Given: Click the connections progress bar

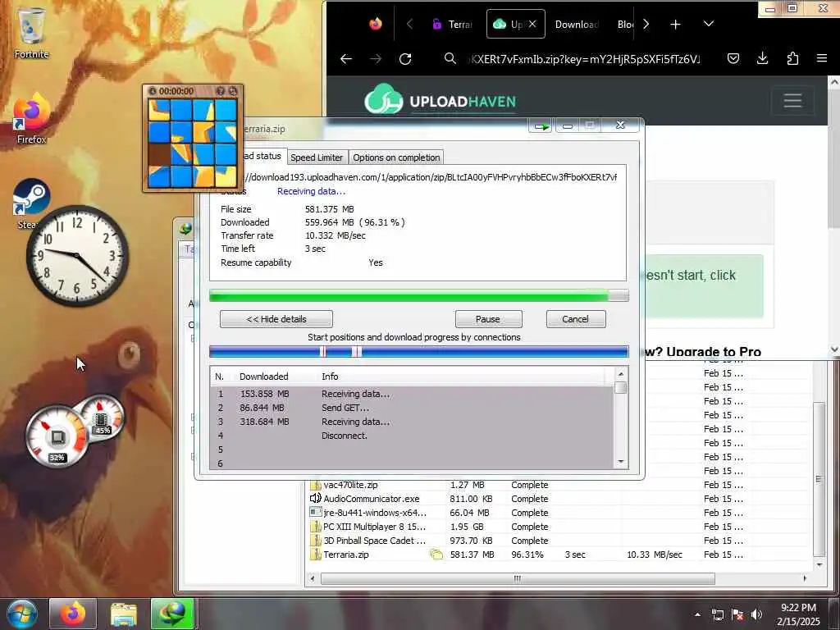Looking at the screenshot, I should tap(418, 351).
